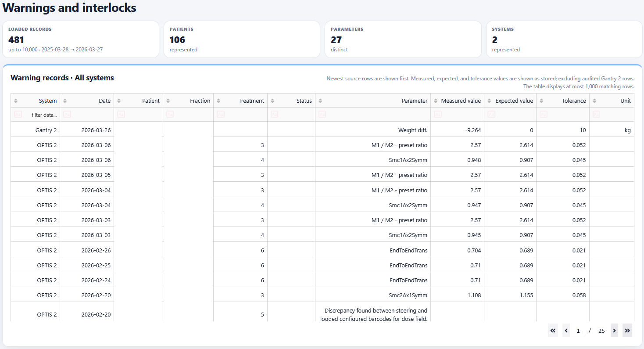
Task: Click the Tolerance column sort arrows
Action: (x=541, y=101)
